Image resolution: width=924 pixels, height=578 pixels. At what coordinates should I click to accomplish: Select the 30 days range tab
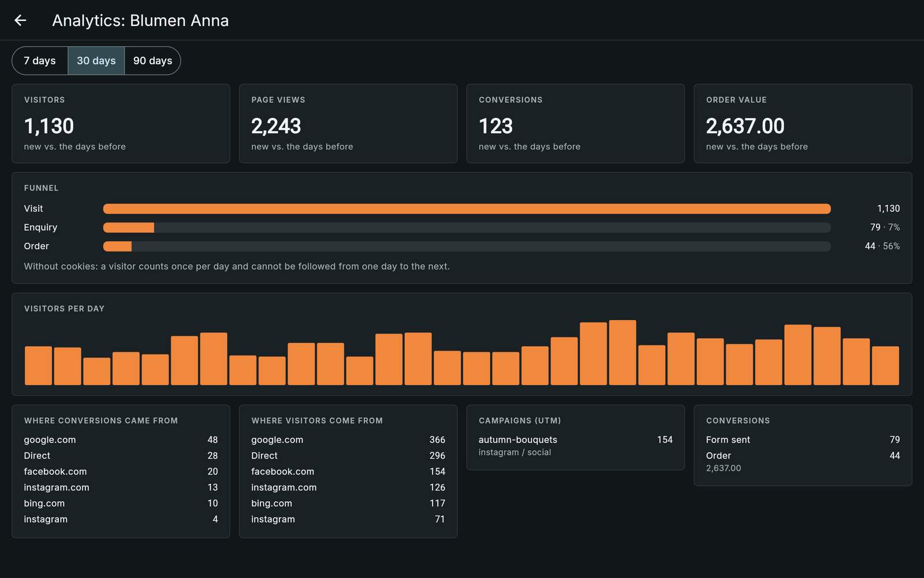[x=96, y=61]
